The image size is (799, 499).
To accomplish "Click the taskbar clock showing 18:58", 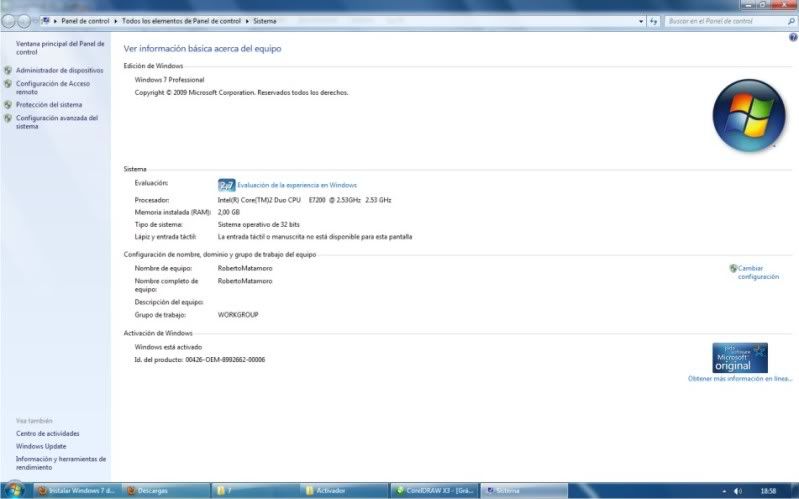I will pyautogui.click(x=768, y=491).
